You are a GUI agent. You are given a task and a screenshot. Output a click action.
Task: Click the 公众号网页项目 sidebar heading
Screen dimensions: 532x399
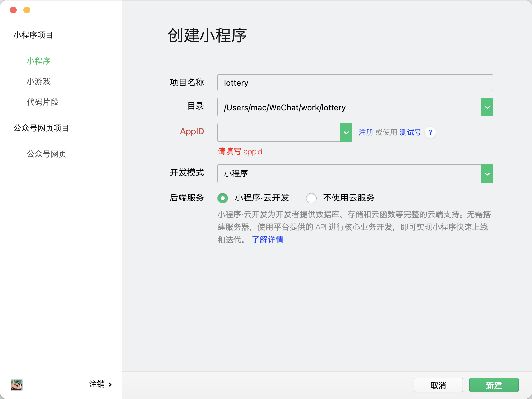41,128
